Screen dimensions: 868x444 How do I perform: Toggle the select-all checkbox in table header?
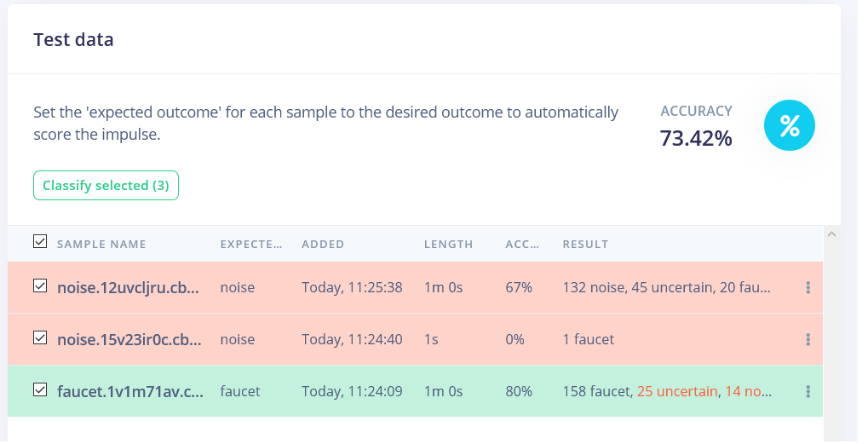40,242
